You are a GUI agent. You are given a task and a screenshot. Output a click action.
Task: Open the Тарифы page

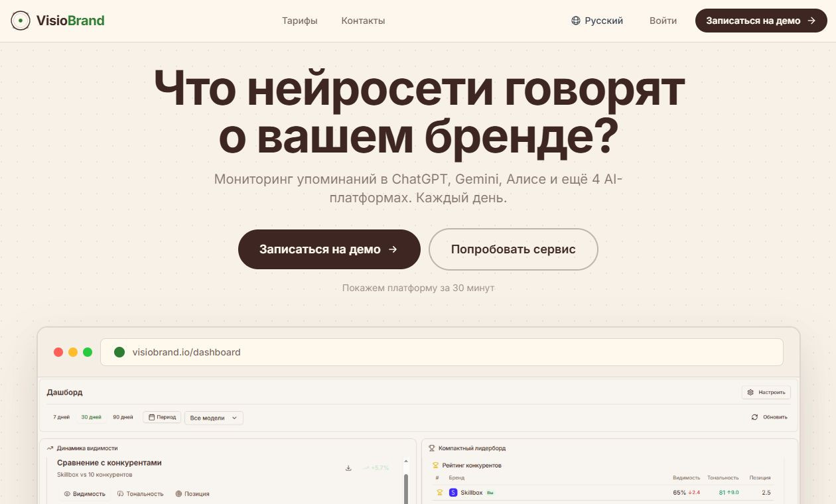click(x=299, y=21)
